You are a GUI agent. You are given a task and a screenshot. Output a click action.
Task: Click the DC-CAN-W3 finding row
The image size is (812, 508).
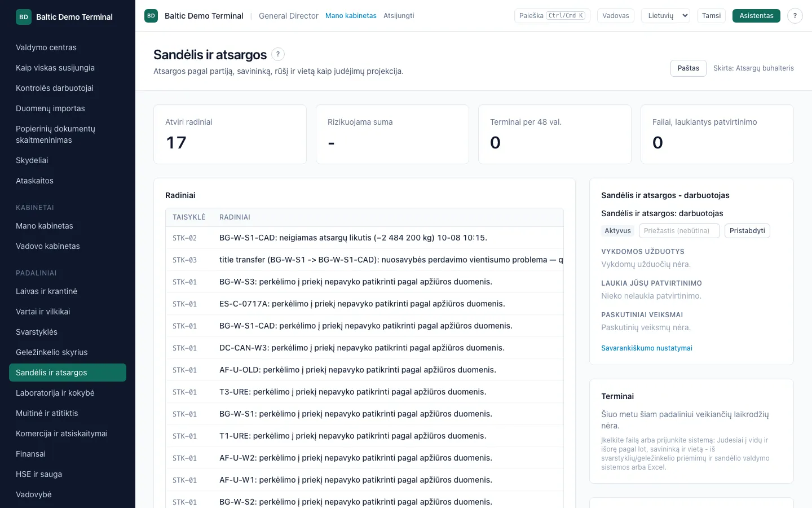click(x=364, y=348)
